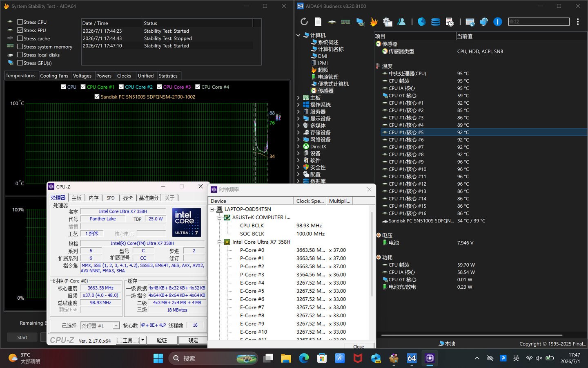Open the 内存 tab in CPU-Z
Viewport: 588px width, 368px height.
point(94,198)
